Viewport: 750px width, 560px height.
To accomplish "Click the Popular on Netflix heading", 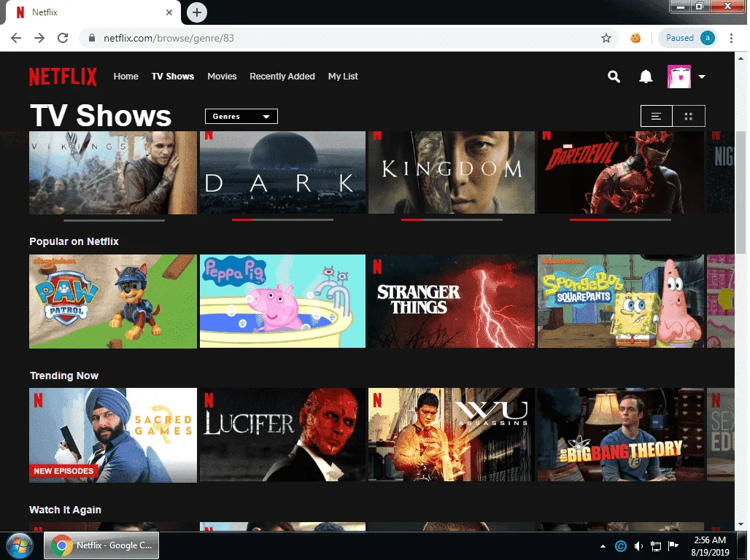I will pos(74,241).
